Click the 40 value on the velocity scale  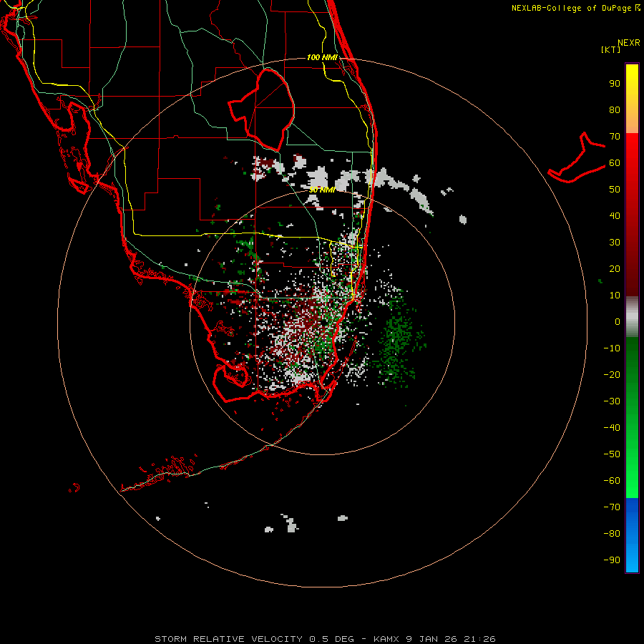615,215
